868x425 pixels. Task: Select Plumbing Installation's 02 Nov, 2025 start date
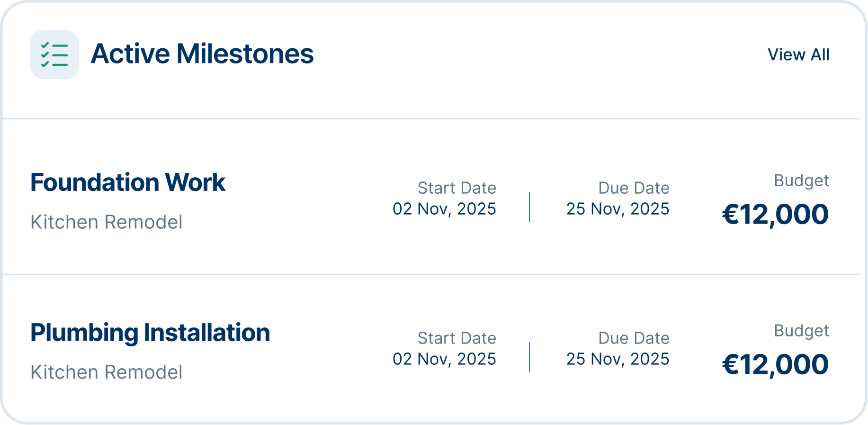444,359
